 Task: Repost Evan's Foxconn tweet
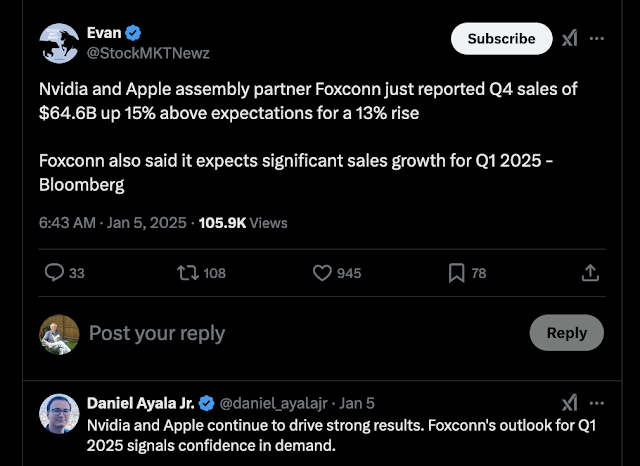pyautogui.click(x=186, y=272)
